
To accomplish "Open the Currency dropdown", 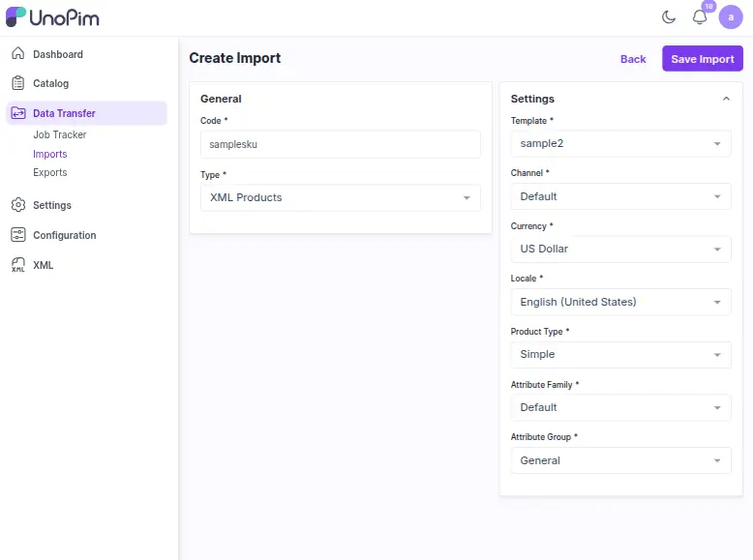I will pos(620,249).
